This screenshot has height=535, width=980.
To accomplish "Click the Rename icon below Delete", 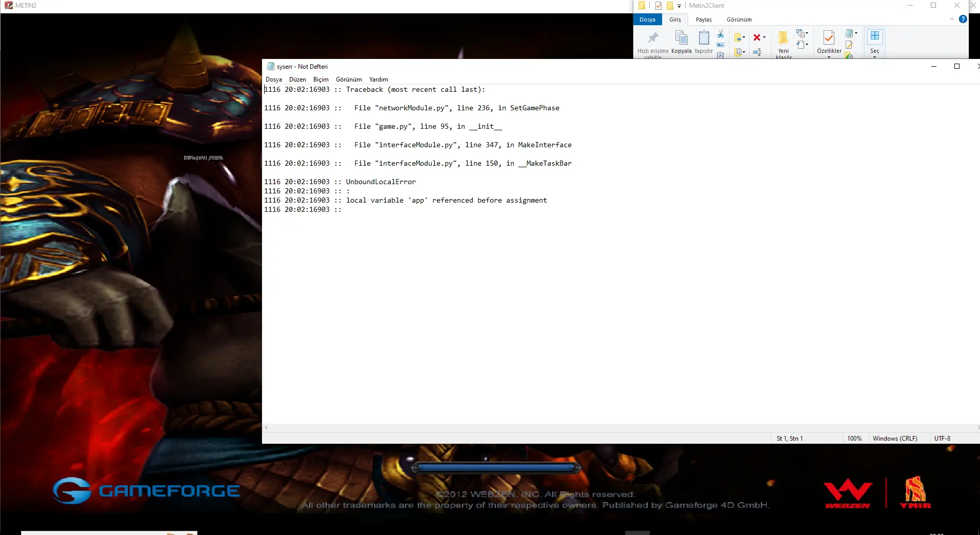I will [x=757, y=52].
